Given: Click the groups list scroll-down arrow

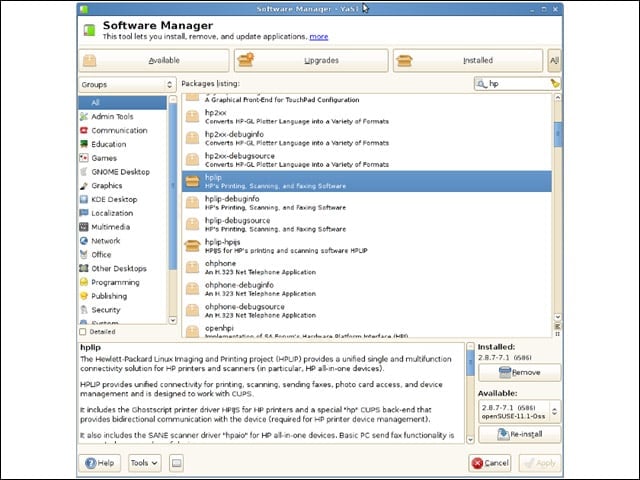Looking at the screenshot, I should coord(173,320).
